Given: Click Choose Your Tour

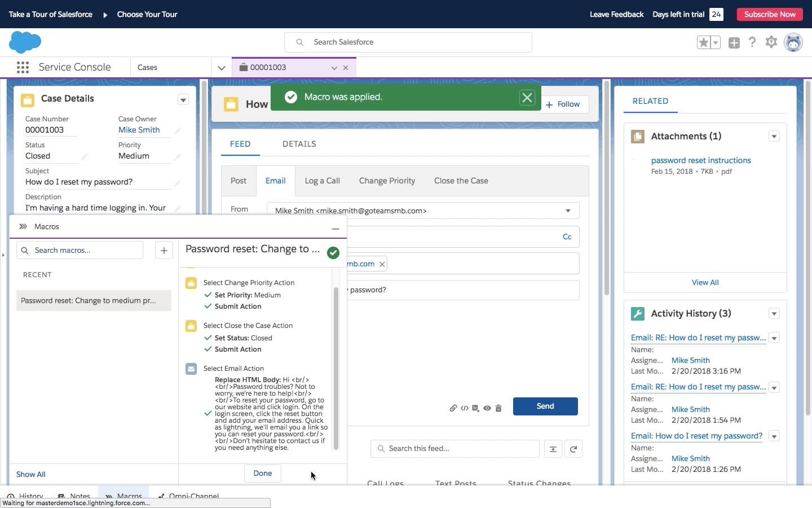Looking at the screenshot, I should point(147,14).
